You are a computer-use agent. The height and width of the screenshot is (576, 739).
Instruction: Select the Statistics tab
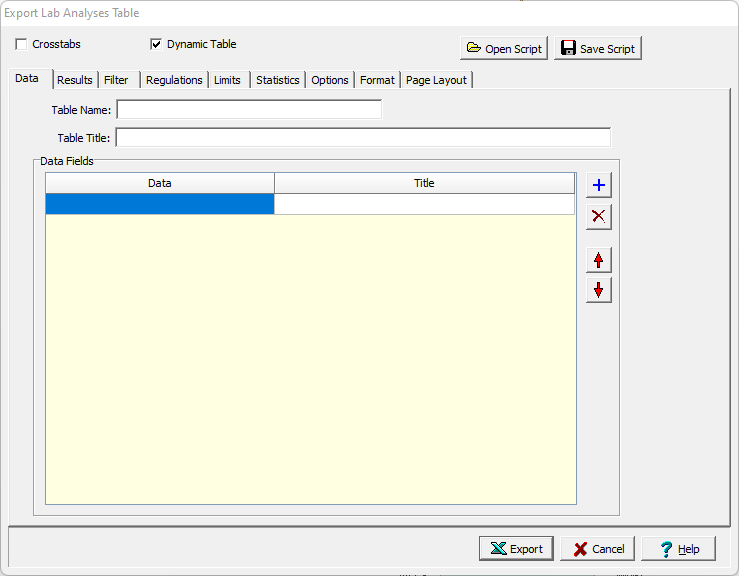click(277, 80)
